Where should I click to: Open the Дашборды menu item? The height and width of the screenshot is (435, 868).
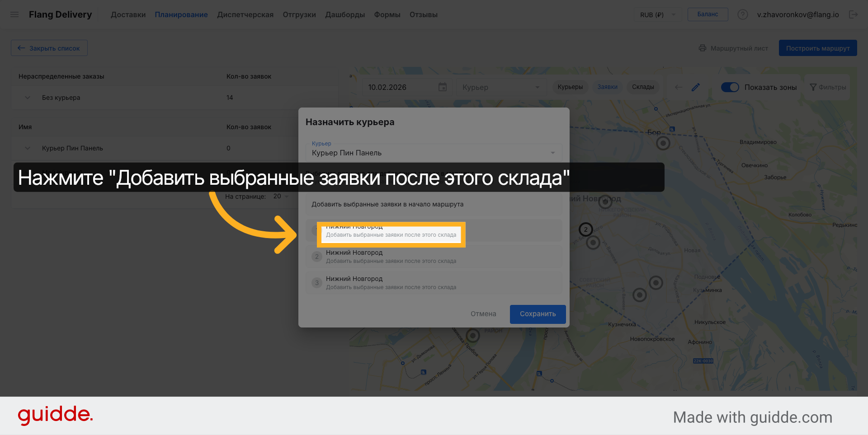click(345, 14)
